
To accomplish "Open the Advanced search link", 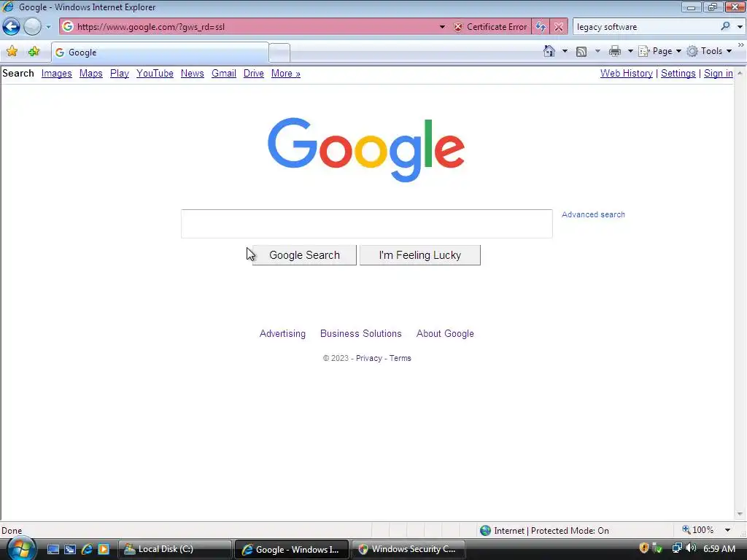I will pyautogui.click(x=593, y=215).
